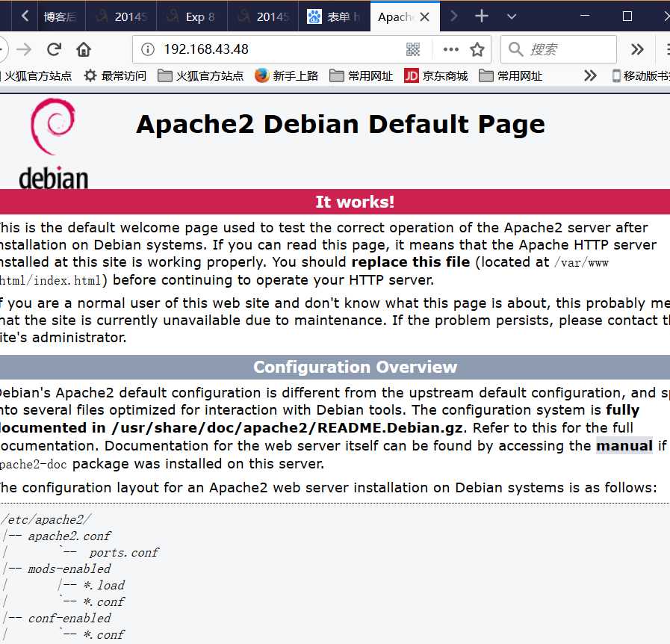The height and width of the screenshot is (644, 670).
Task: Show site information for 192.168.43.48
Action: tap(147, 49)
